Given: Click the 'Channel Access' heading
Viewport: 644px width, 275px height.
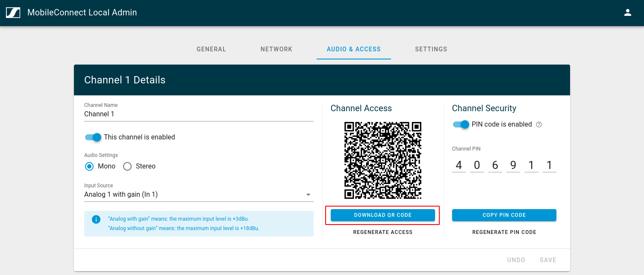Looking at the screenshot, I should 361,108.
